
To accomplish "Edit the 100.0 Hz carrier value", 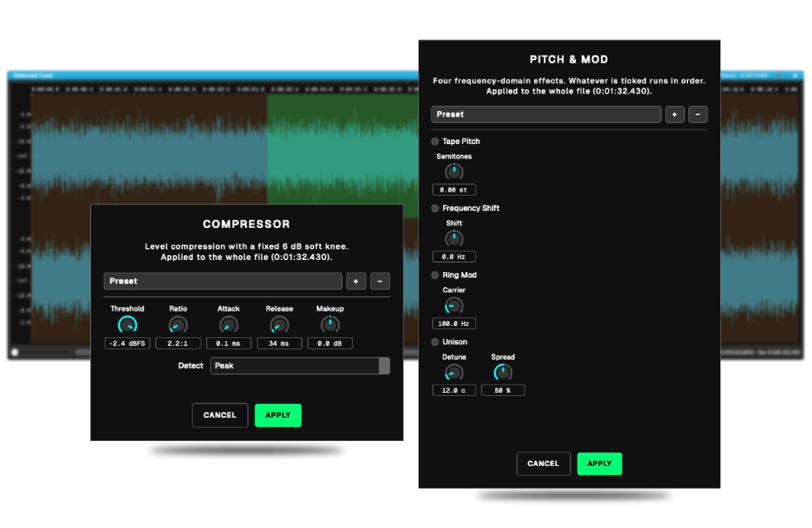I will tap(454, 324).
